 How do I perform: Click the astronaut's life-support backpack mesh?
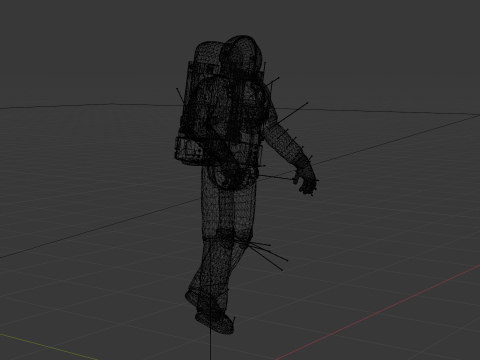click(x=197, y=103)
